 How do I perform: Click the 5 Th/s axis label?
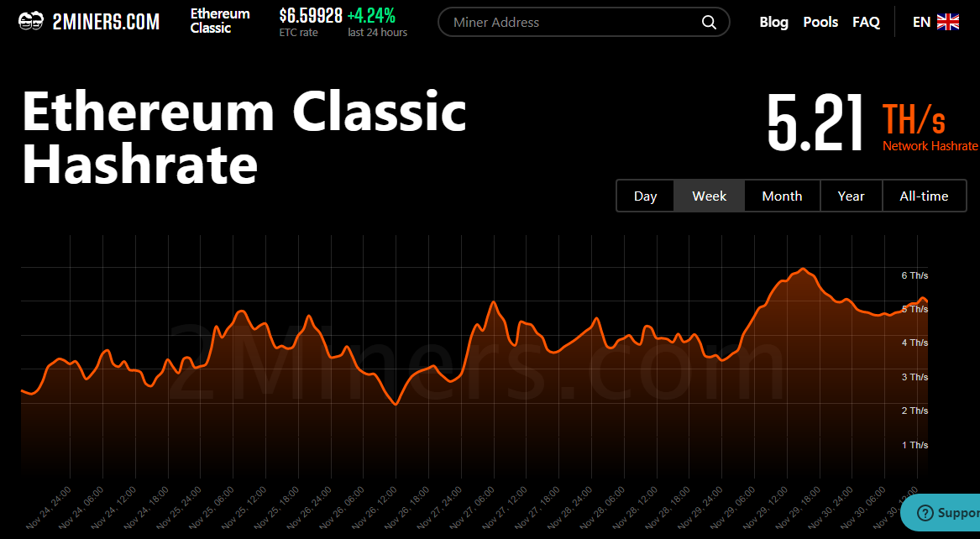click(x=914, y=309)
